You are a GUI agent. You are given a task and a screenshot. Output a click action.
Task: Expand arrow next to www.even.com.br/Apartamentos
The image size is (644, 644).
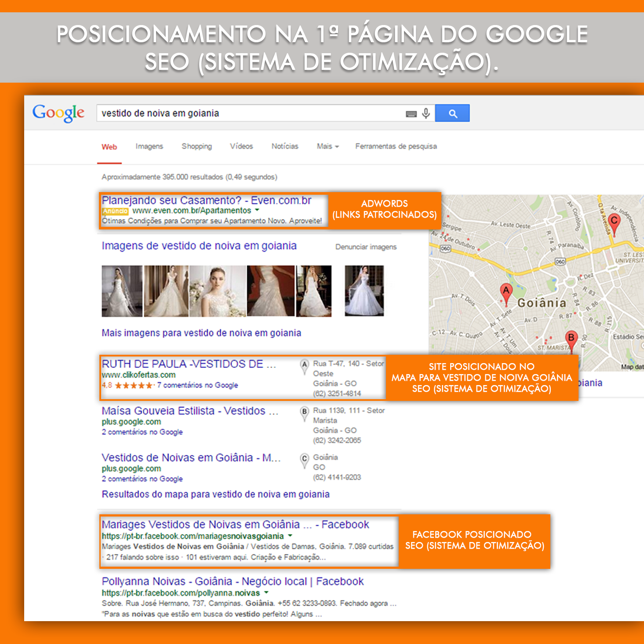[257, 211]
